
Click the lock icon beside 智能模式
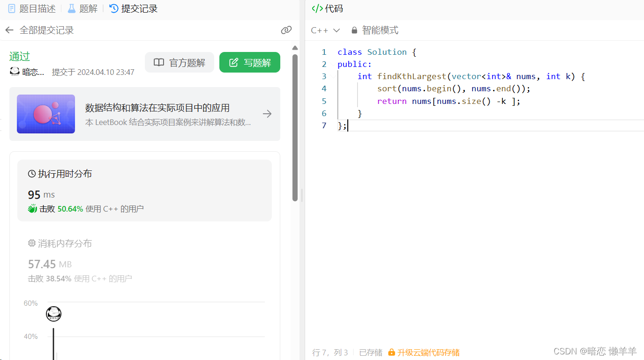(x=354, y=30)
